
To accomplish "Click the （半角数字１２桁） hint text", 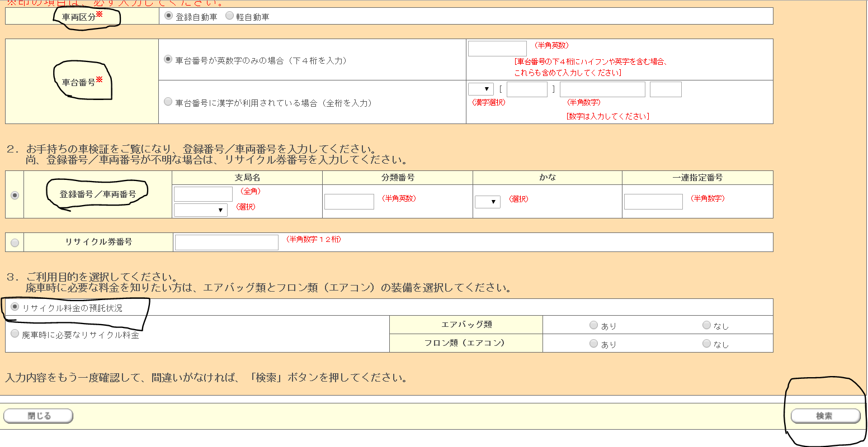I will coord(313,239).
